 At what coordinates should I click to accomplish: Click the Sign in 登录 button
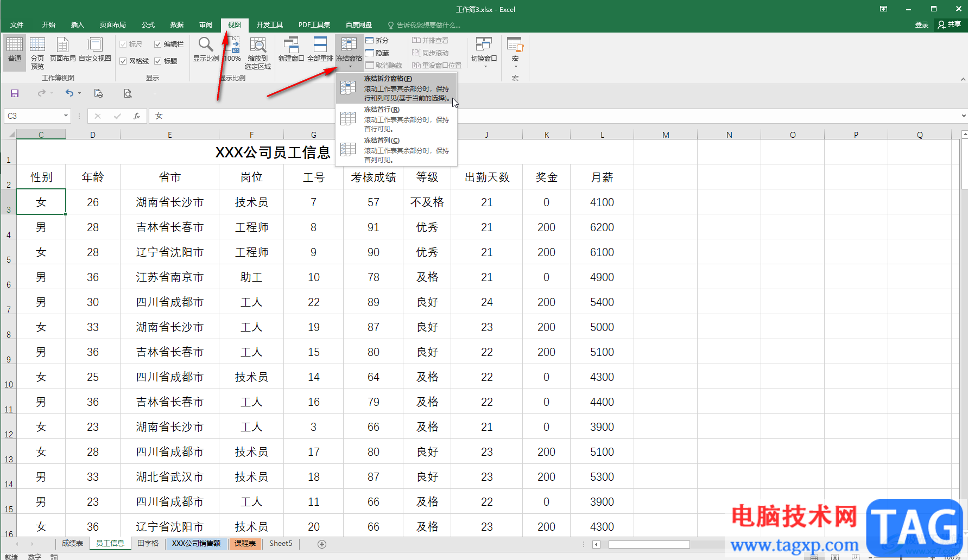[922, 24]
